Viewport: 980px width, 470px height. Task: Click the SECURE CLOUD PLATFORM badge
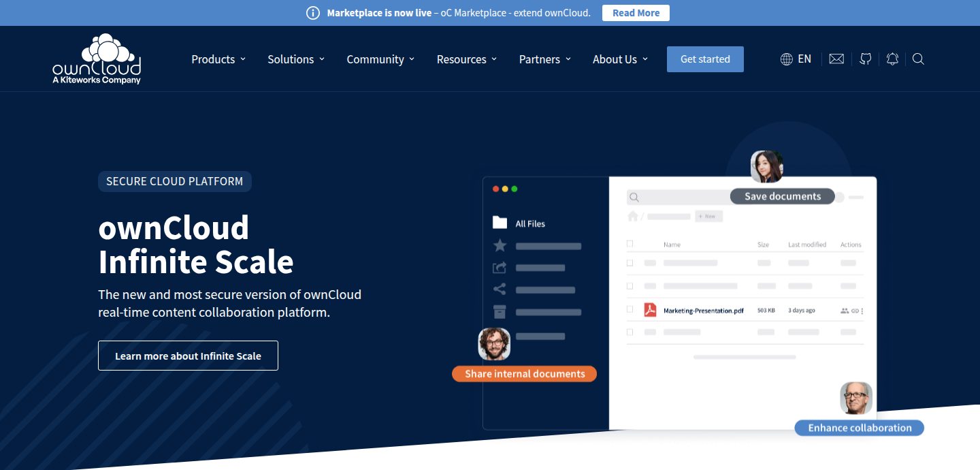(175, 181)
